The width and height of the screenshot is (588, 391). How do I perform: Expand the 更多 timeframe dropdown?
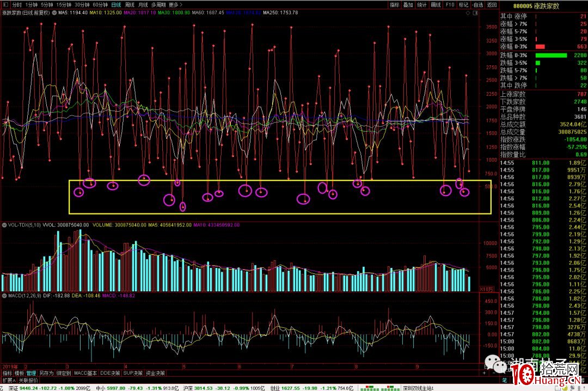[175, 4]
